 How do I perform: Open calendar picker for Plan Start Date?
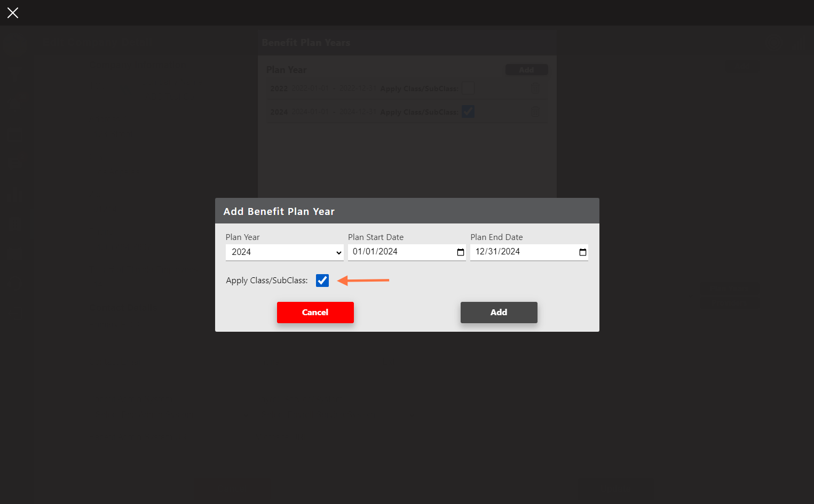(461, 252)
